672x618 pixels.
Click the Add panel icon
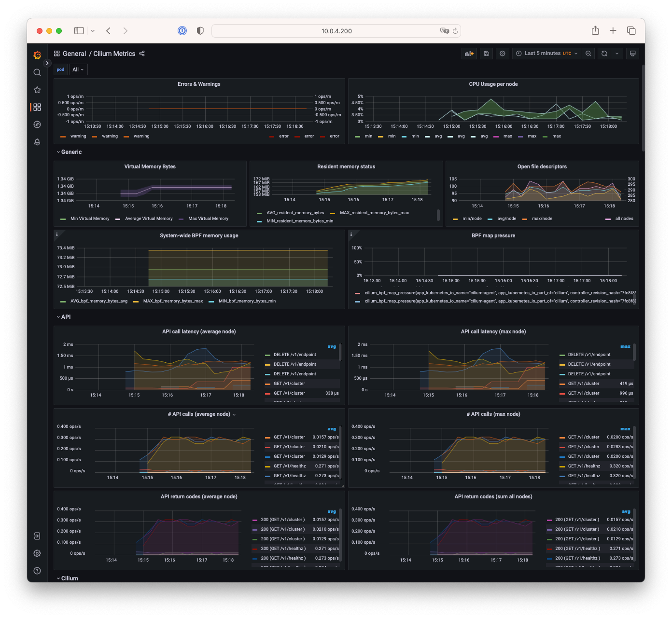[x=469, y=54]
